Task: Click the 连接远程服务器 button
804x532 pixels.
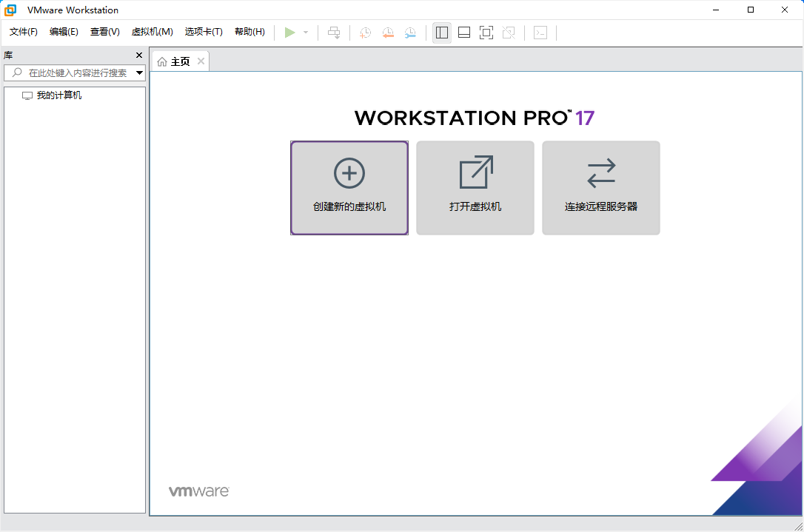Action: pyautogui.click(x=601, y=188)
